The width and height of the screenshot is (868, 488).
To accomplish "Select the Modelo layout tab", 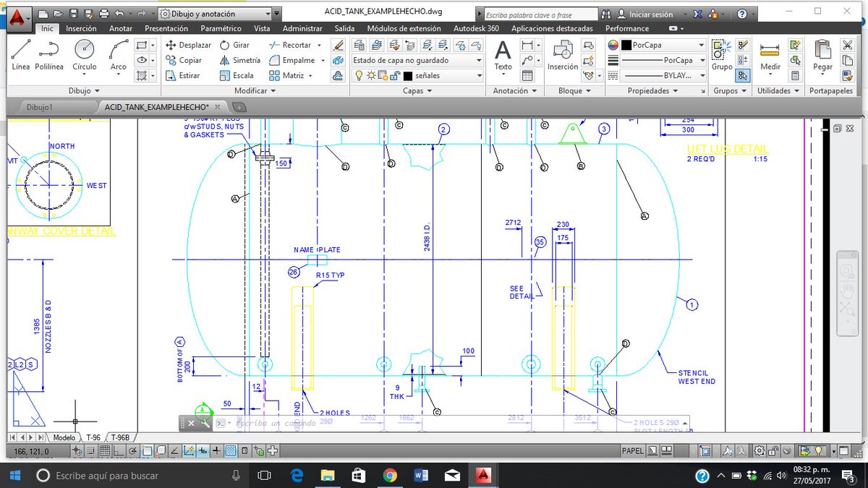I will click(x=64, y=437).
